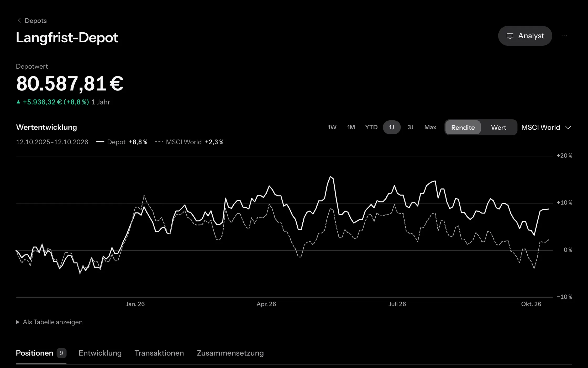588x368 pixels.
Task: Click the Jan. 26 axis label
Action: [135, 304]
